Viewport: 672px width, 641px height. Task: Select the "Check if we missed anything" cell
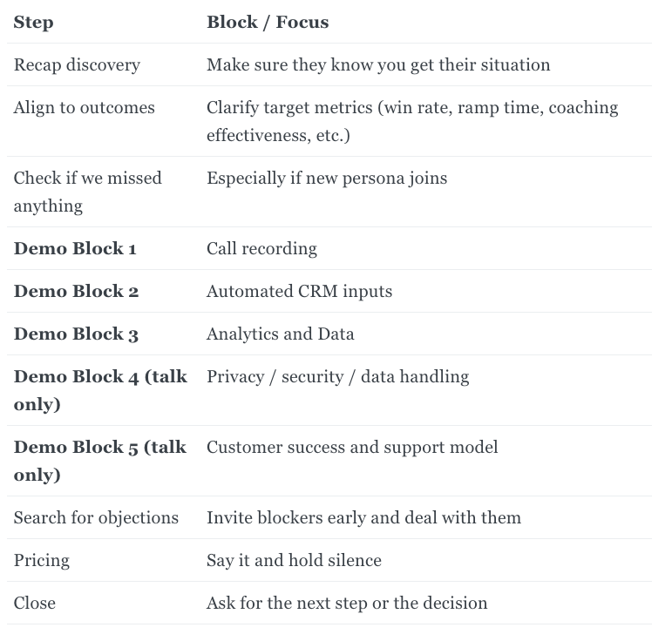[87, 192]
